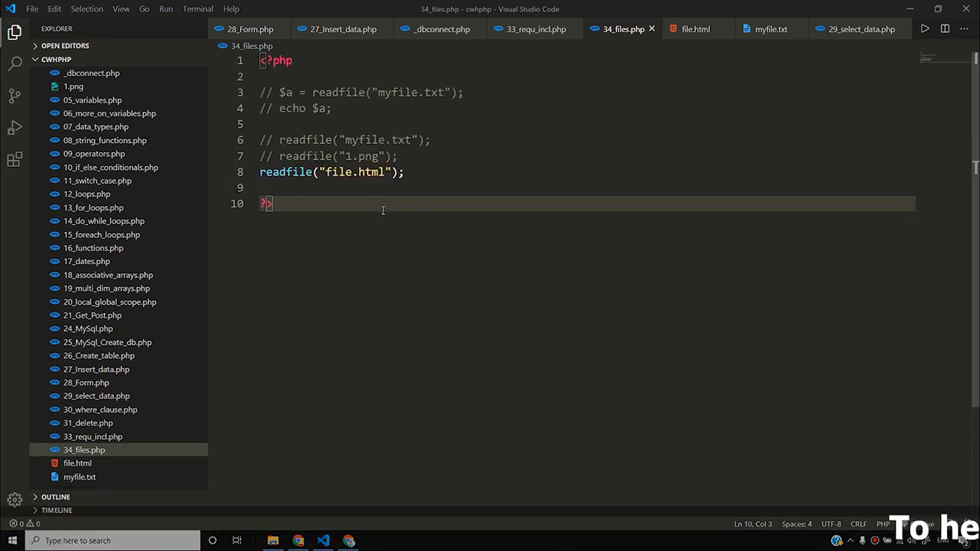Change indentation via Spaces: 4
This screenshot has height=551, width=980.
(x=796, y=524)
